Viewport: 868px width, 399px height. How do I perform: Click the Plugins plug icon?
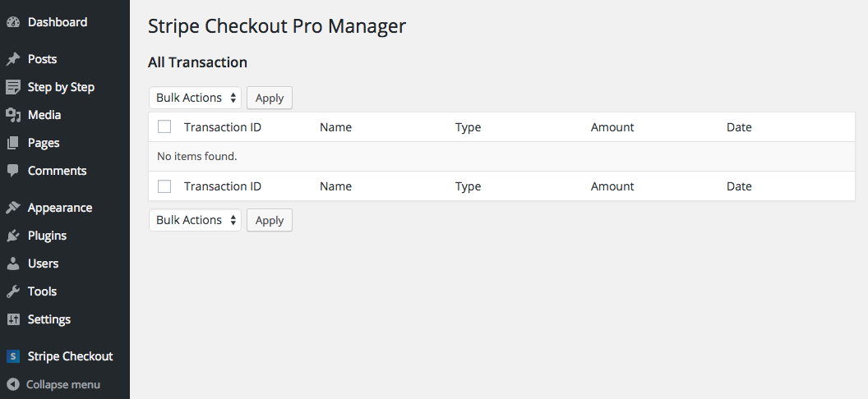(x=13, y=236)
